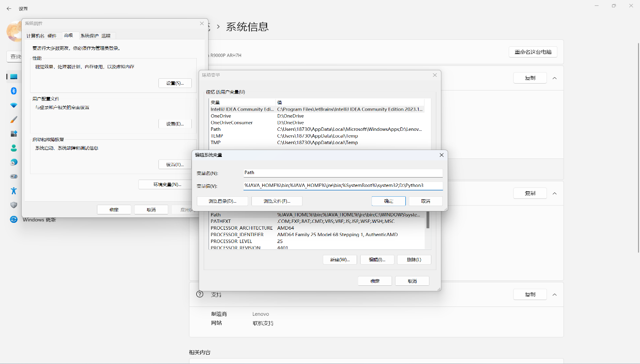
Task: Open the System (monitor) icon in Settings sidebar
Action: pyautogui.click(x=14, y=77)
